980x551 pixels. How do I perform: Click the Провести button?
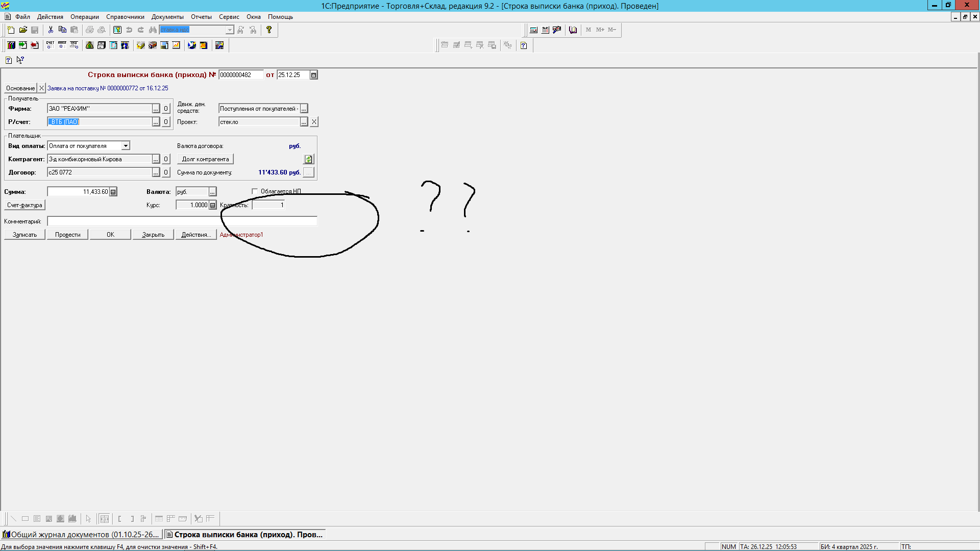click(x=67, y=235)
